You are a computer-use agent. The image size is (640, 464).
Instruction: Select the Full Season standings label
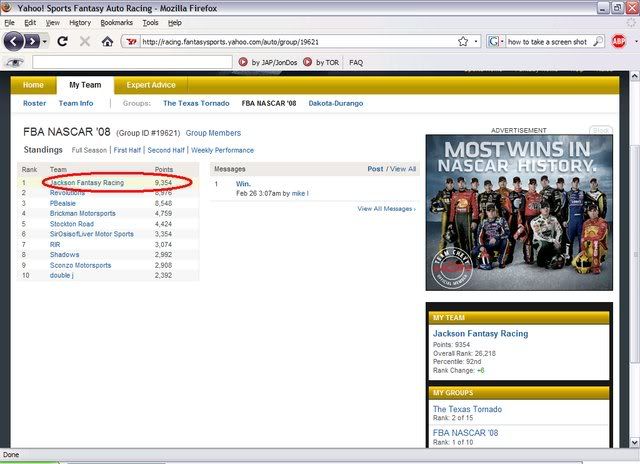(x=89, y=150)
